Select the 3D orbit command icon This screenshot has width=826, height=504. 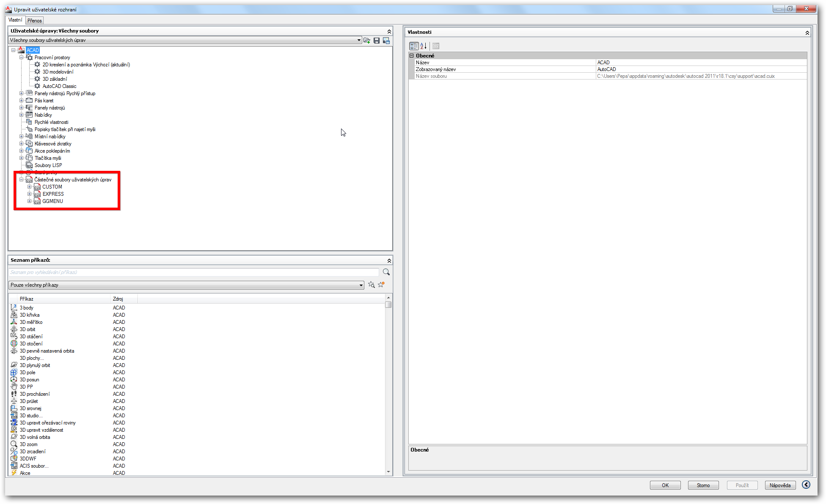pos(14,329)
